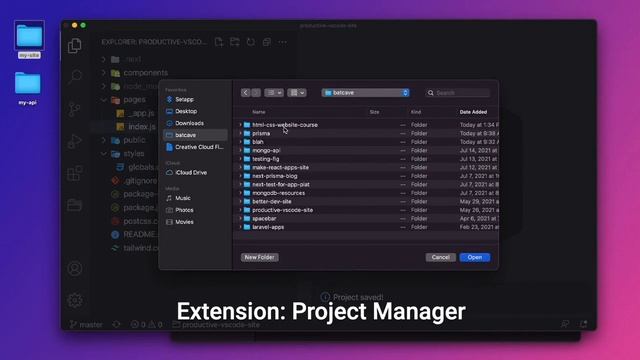Go back in file dialog navigation
This screenshot has width=640, height=360.
245,93
